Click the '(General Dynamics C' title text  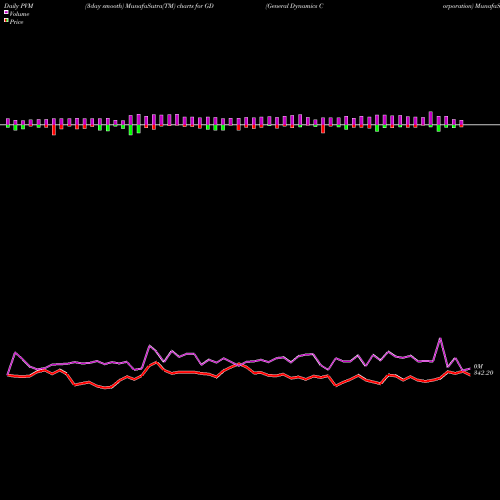click(x=295, y=6)
